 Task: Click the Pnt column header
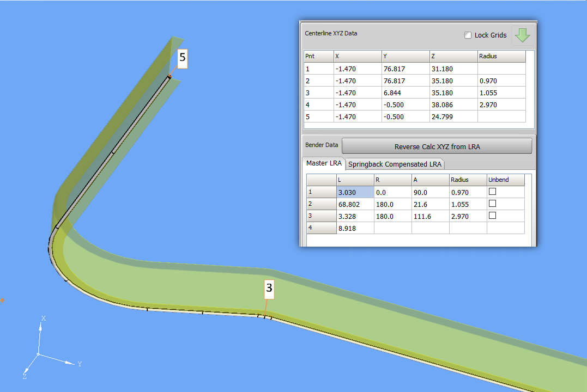coord(318,56)
